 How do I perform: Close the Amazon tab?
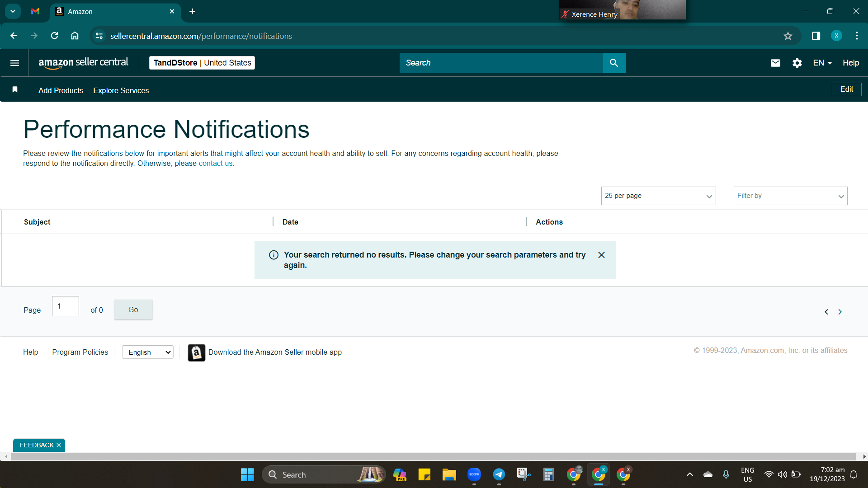click(x=172, y=11)
